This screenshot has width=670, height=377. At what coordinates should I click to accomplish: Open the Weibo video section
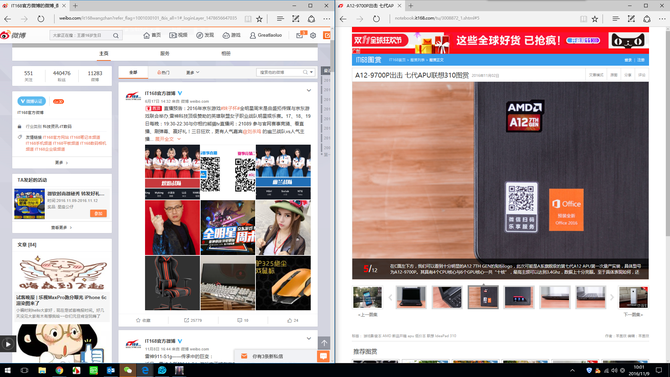(178, 35)
